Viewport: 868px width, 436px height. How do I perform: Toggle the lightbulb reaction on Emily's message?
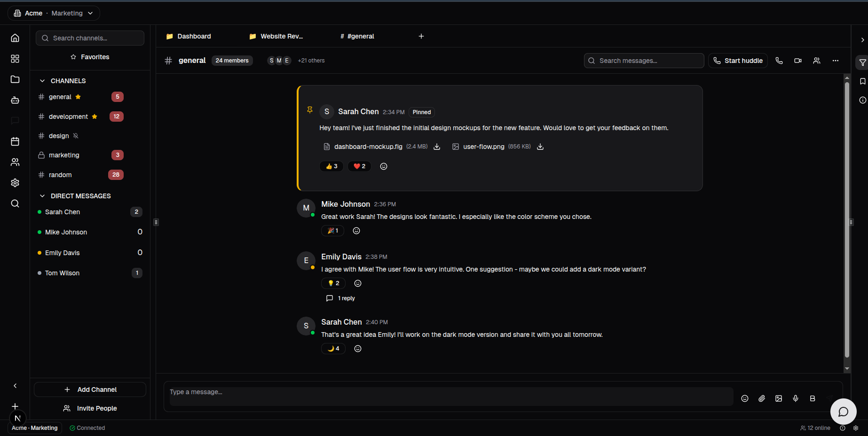coord(333,283)
